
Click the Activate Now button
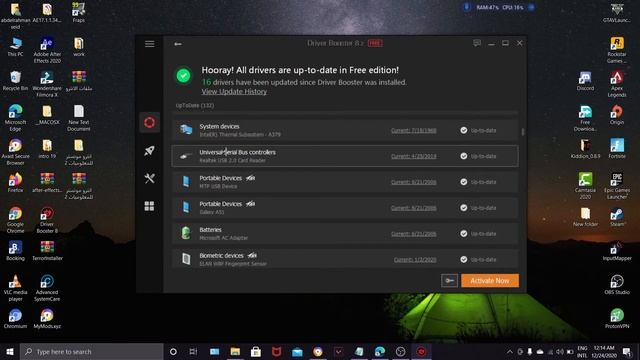[x=490, y=280]
